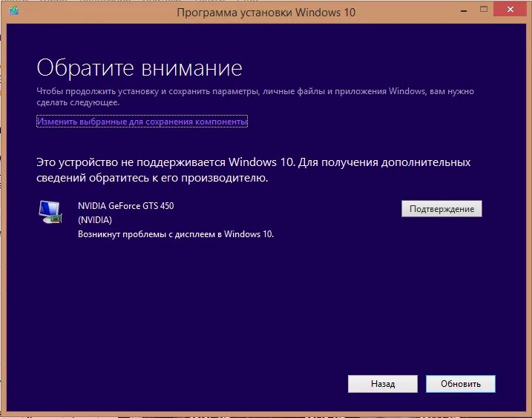Click the Обратите внимание heading

tap(139, 67)
